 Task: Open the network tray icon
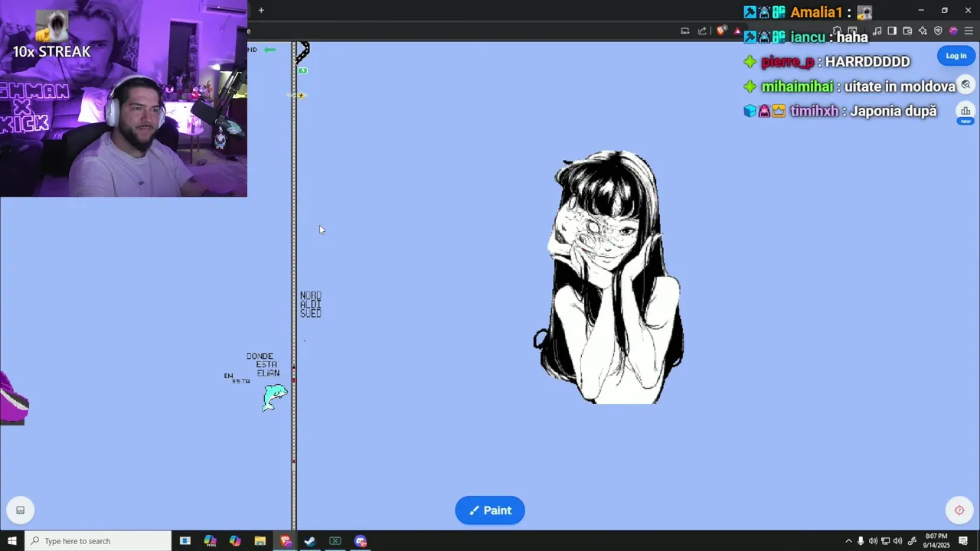(885, 541)
